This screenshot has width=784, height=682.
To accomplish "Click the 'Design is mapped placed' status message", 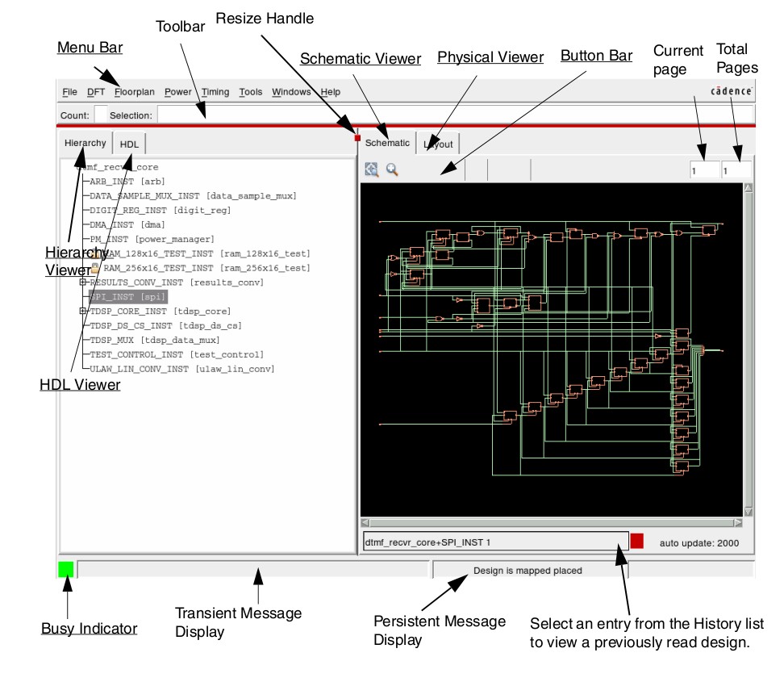I will point(528,571).
